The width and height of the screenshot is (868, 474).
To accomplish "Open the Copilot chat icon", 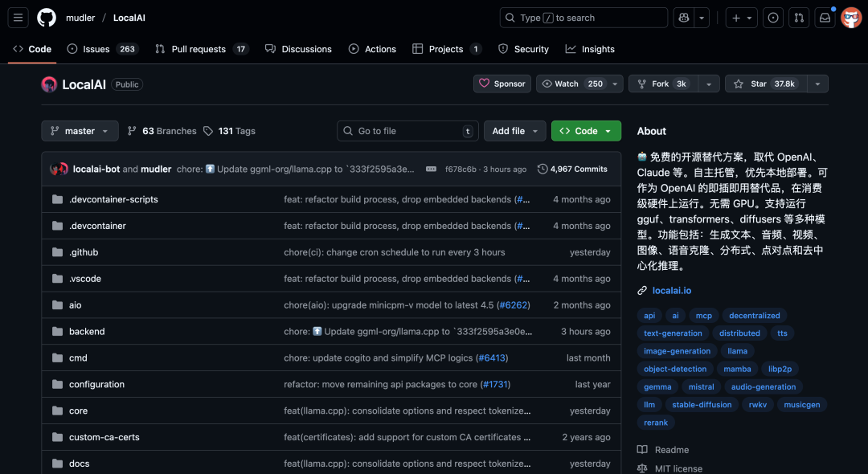I will click(683, 18).
